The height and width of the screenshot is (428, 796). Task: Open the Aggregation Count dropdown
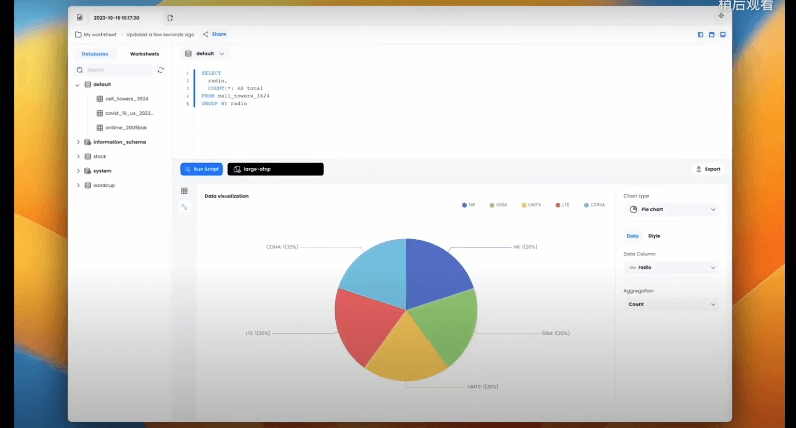point(671,303)
